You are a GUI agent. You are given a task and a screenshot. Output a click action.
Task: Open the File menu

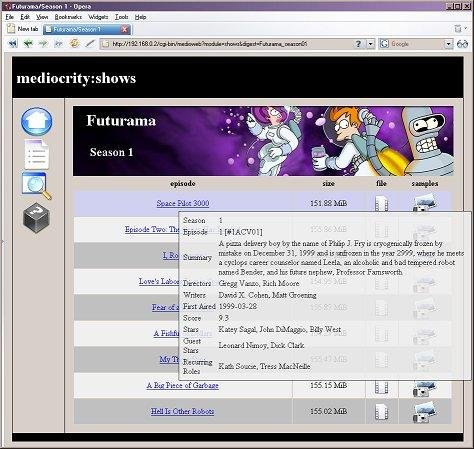(x=10, y=17)
